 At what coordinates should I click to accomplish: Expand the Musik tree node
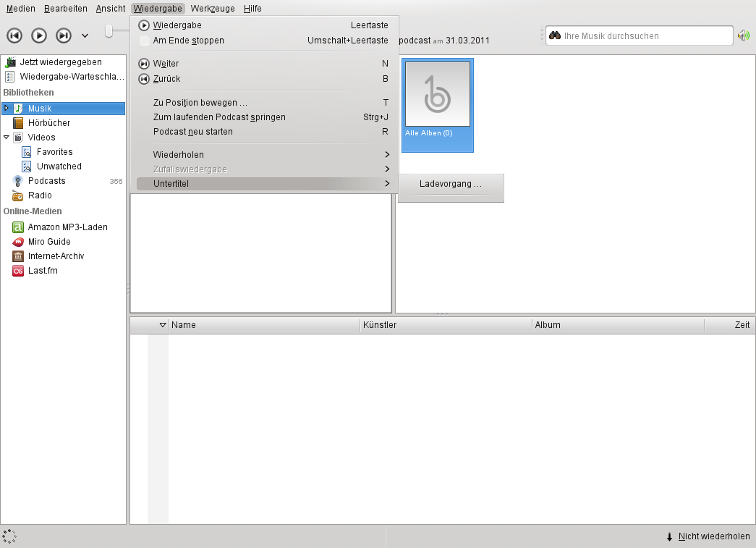point(7,108)
